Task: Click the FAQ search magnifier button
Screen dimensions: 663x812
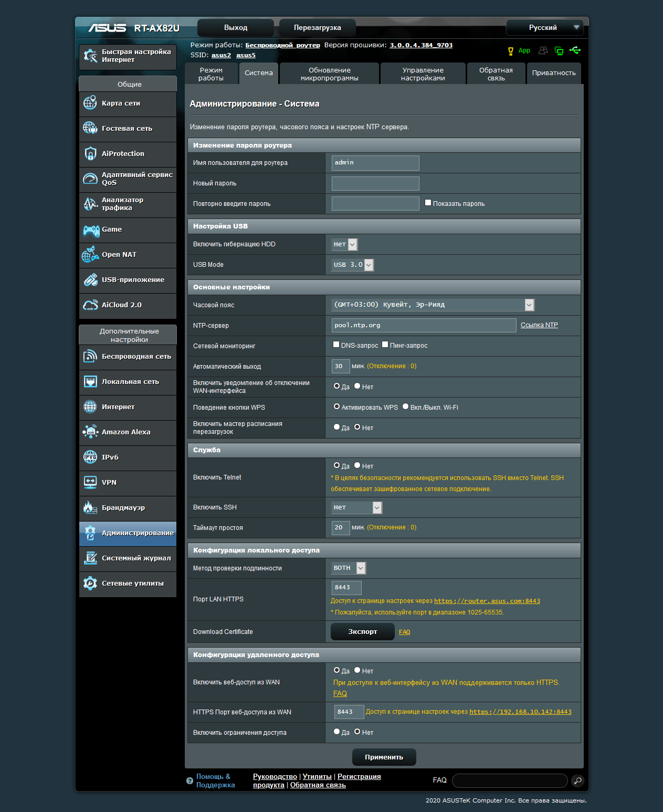Action: (x=577, y=780)
